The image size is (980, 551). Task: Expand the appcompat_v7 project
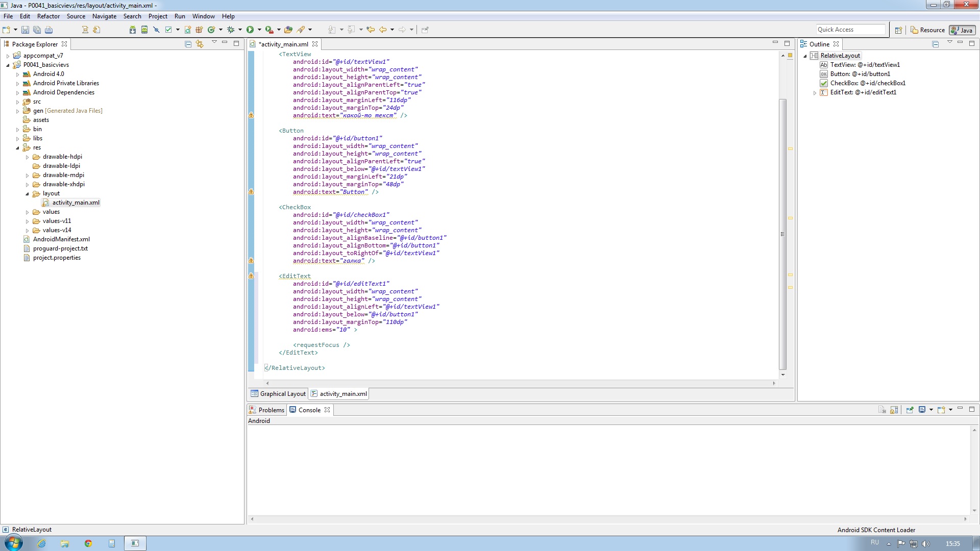click(x=8, y=56)
